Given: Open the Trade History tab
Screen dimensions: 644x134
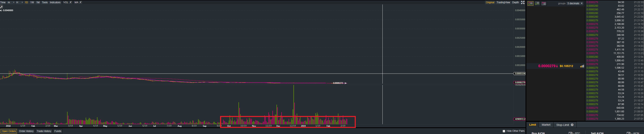Looking at the screenshot, I should pyautogui.click(x=44, y=131).
